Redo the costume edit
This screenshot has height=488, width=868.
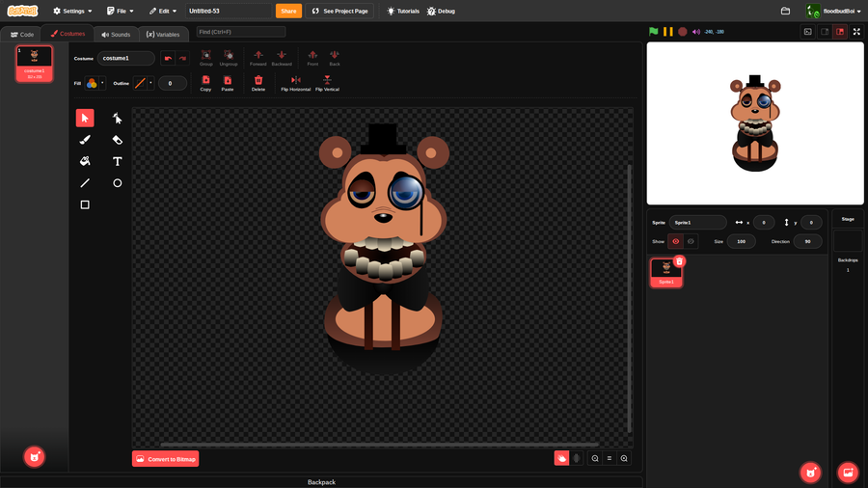click(182, 58)
